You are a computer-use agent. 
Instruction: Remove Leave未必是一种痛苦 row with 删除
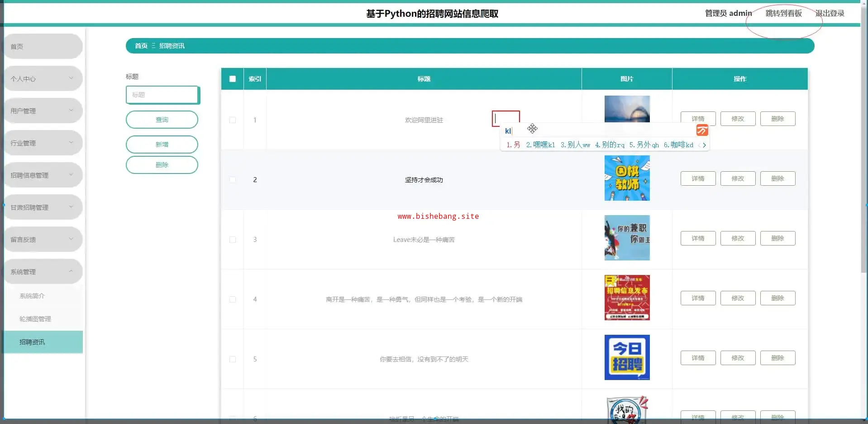[x=778, y=238]
